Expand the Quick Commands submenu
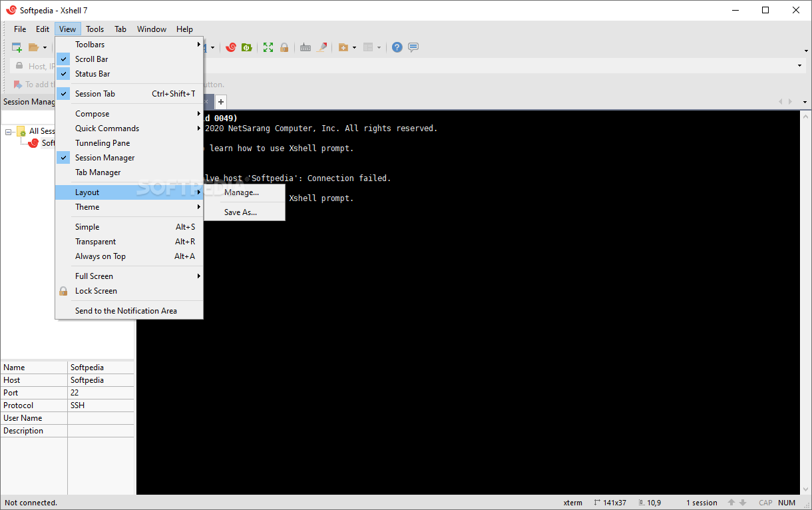This screenshot has height=510, width=812. click(129, 128)
